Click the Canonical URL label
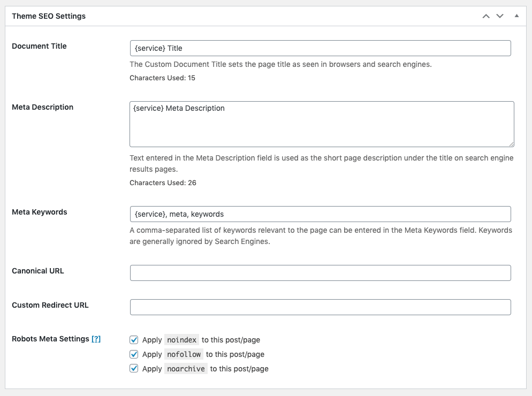 (x=38, y=271)
